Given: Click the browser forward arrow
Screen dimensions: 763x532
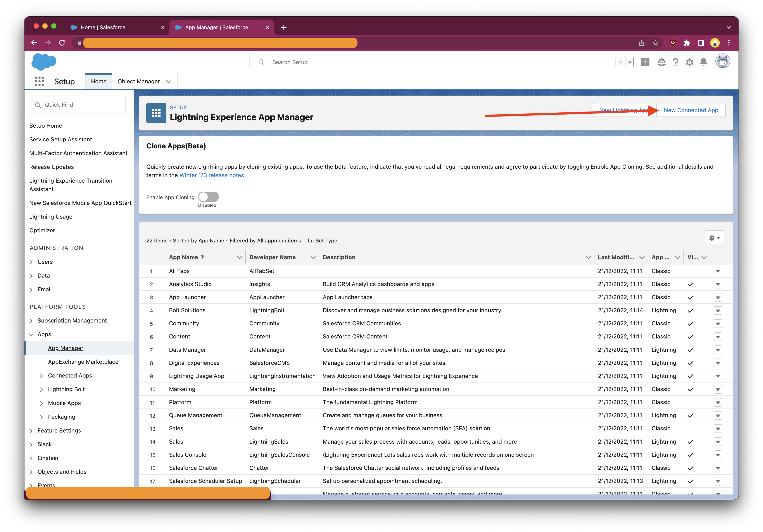Looking at the screenshot, I should coord(48,43).
